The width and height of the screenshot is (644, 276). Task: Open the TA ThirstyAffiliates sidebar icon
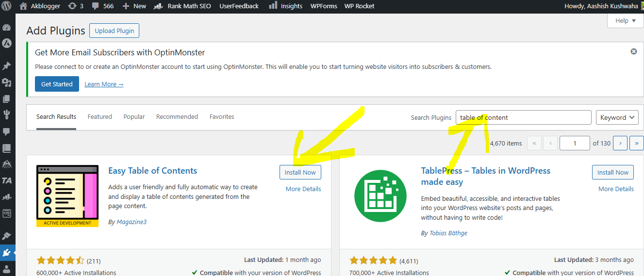click(x=7, y=180)
